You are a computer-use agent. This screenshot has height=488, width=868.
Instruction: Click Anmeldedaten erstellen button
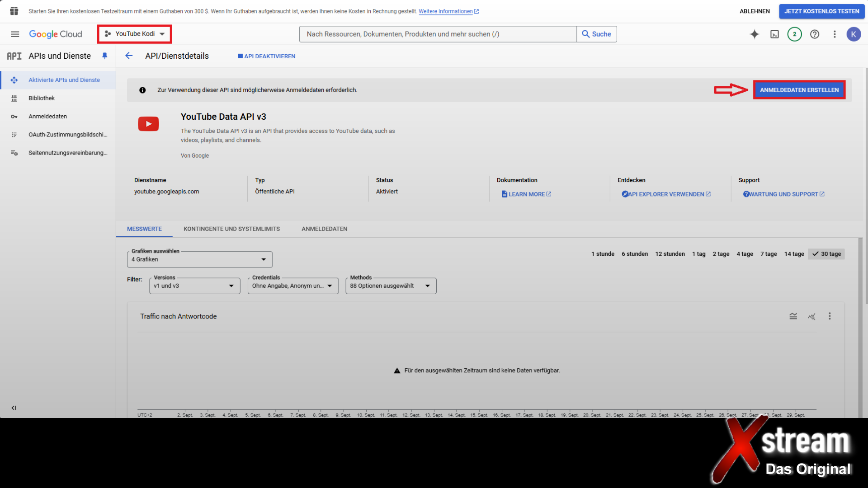799,90
